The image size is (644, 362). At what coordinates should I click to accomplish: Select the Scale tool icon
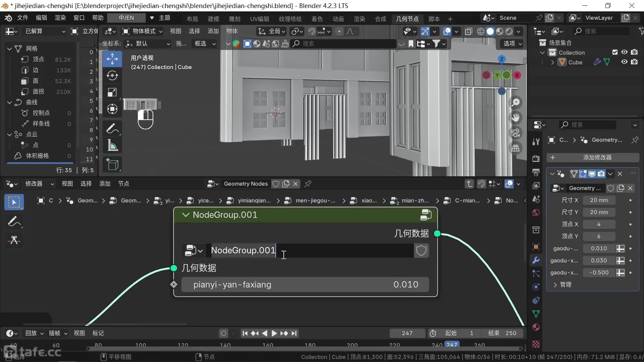(x=112, y=92)
